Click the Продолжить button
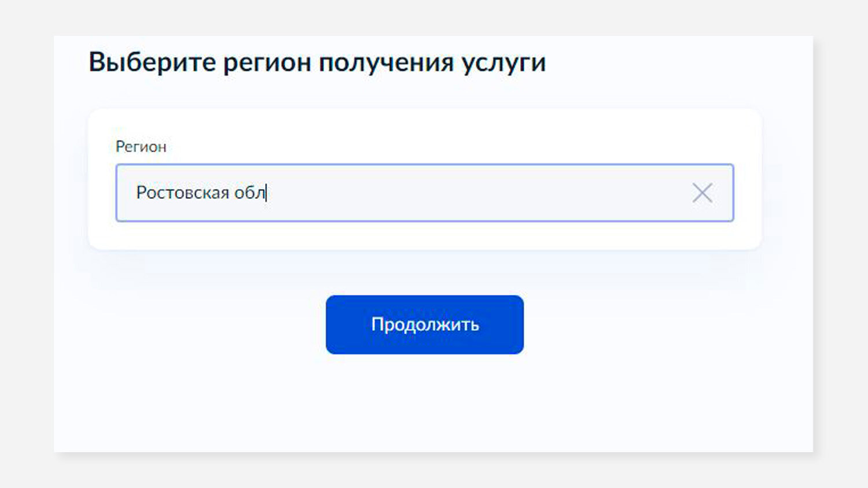 coord(425,324)
